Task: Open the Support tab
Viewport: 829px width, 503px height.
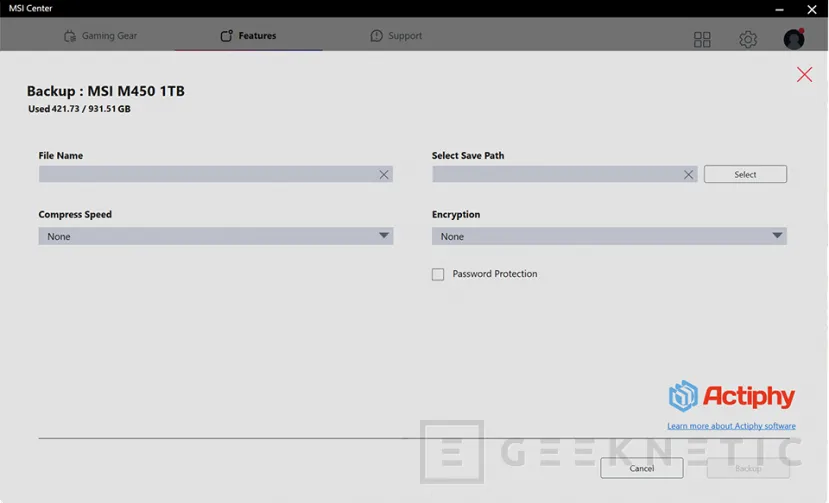Action: tap(396, 35)
